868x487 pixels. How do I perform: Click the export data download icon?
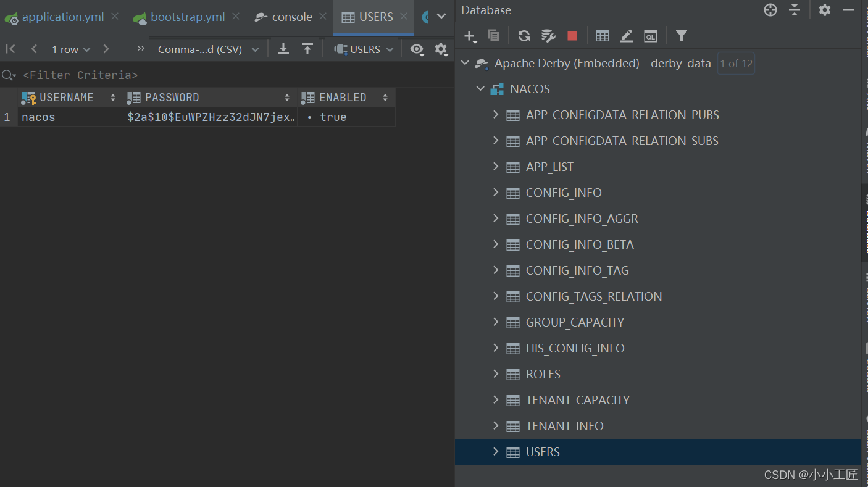click(x=283, y=49)
